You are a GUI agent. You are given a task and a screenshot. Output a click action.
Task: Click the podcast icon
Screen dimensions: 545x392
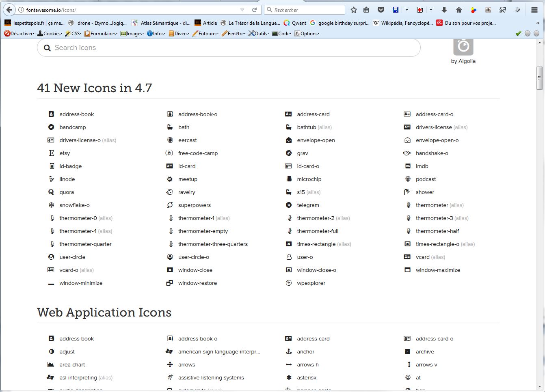(x=425, y=179)
